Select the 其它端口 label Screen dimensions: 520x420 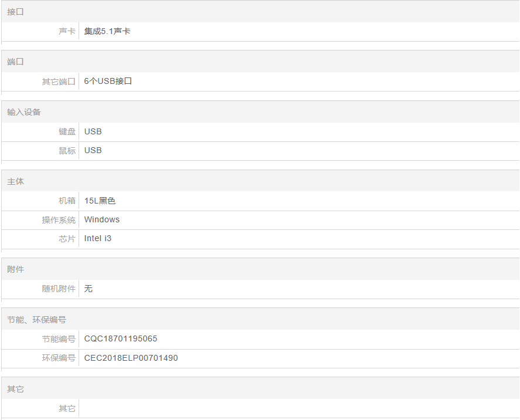coord(59,82)
